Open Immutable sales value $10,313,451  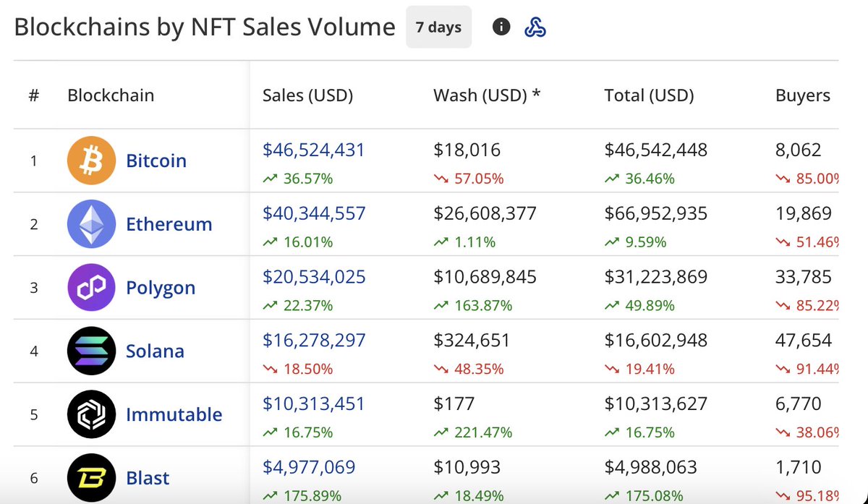(x=314, y=403)
